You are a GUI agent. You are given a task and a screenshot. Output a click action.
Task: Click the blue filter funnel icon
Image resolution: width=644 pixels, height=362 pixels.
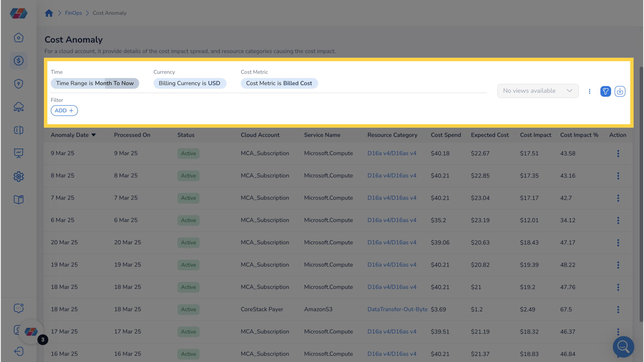(x=605, y=91)
